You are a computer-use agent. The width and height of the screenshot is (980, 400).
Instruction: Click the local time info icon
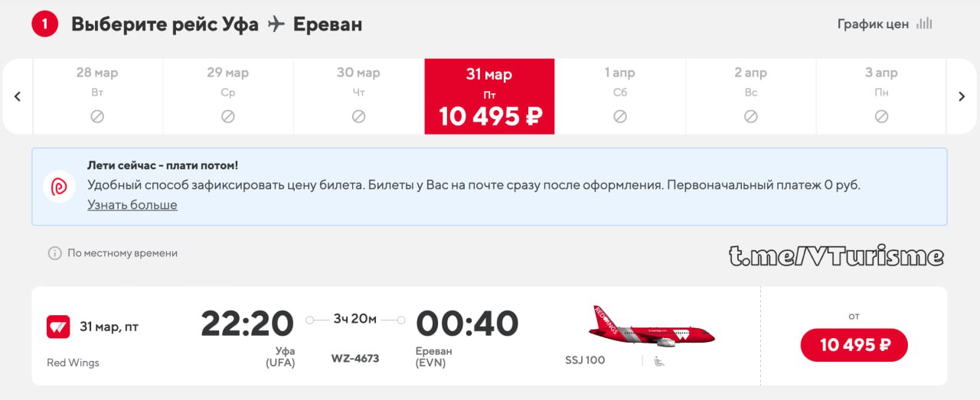pos(54,253)
